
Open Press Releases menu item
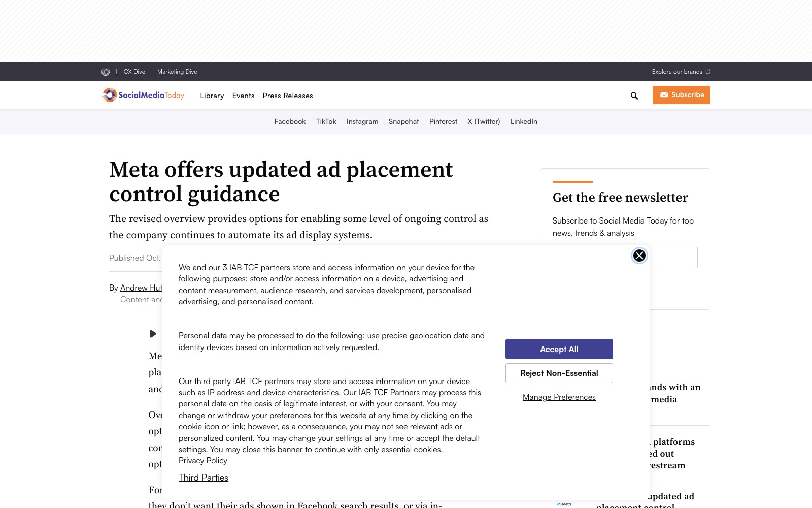tap(288, 96)
